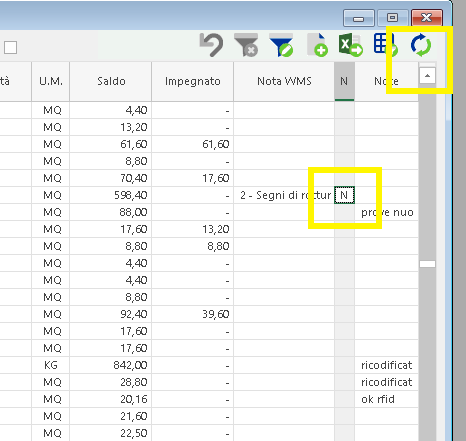Click the Nota WMS column header
This screenshot has height=441, width=466.
coord(284,81)
